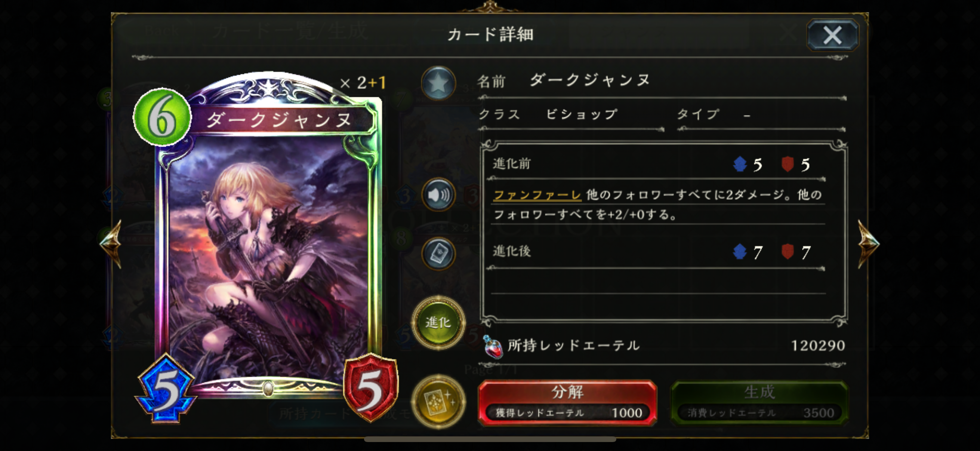Open the ファンファーレ keyword link

(537, 195)
